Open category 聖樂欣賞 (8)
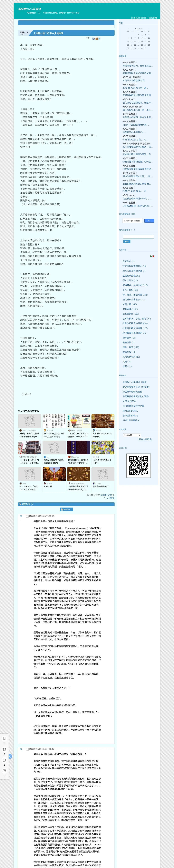This screenshot has height=868, width=174. tap(128, 342)
